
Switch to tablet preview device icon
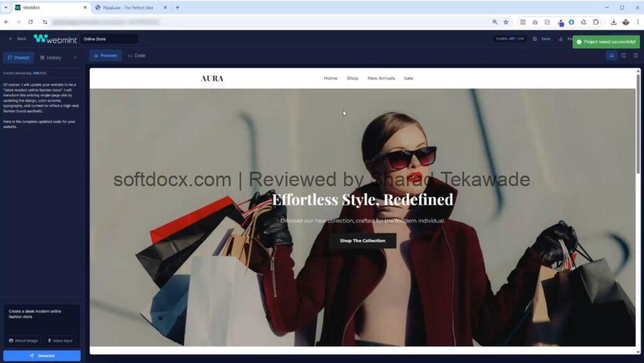pyautogui.click(x=623, y=55)
